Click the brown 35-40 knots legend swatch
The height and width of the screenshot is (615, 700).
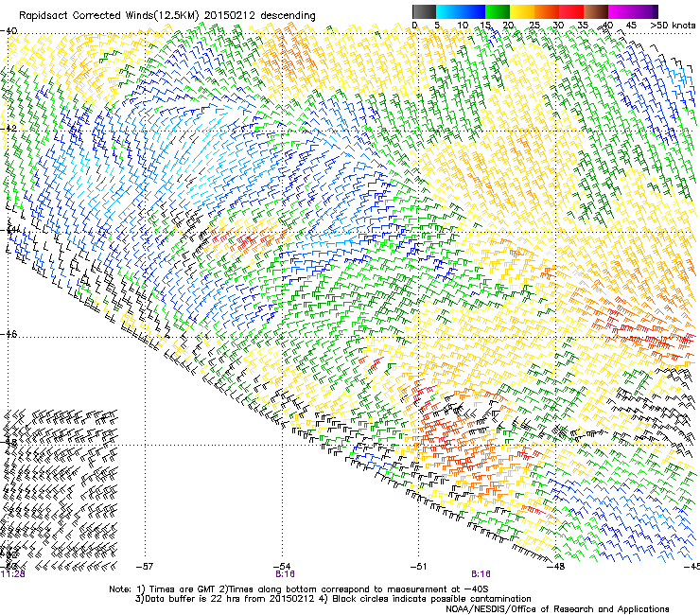tap(596, 11)
